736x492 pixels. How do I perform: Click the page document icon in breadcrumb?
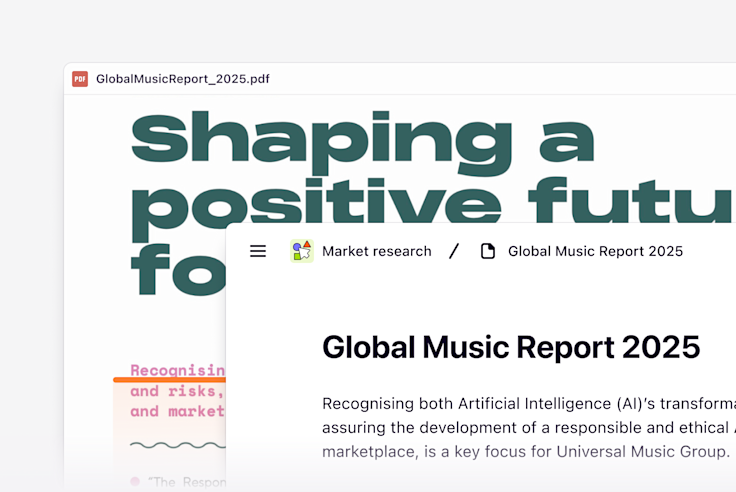click(488, 251)
